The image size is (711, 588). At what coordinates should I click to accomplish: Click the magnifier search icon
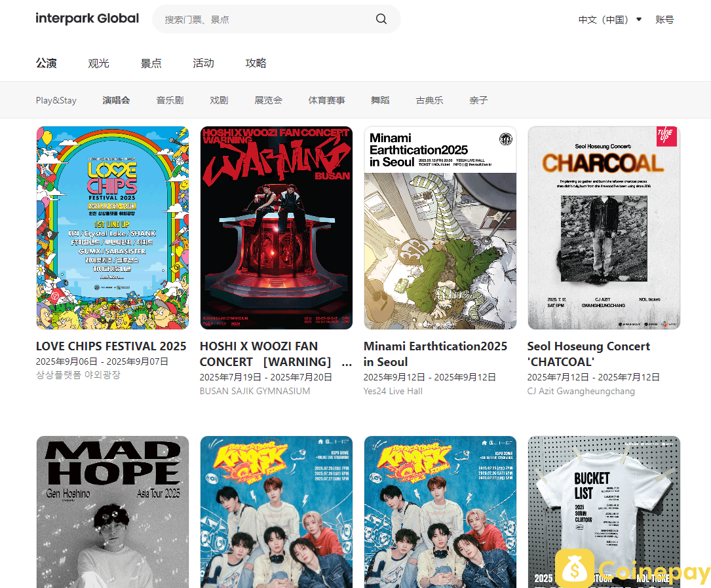click(381, 19)
